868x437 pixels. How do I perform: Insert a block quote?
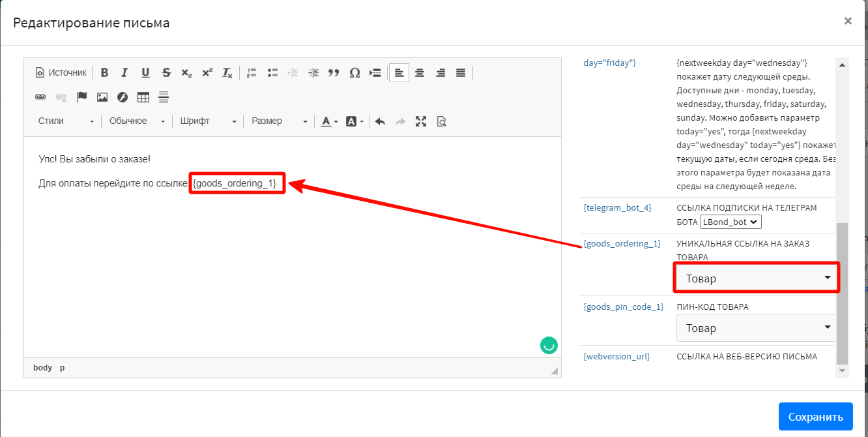[334, 72]
